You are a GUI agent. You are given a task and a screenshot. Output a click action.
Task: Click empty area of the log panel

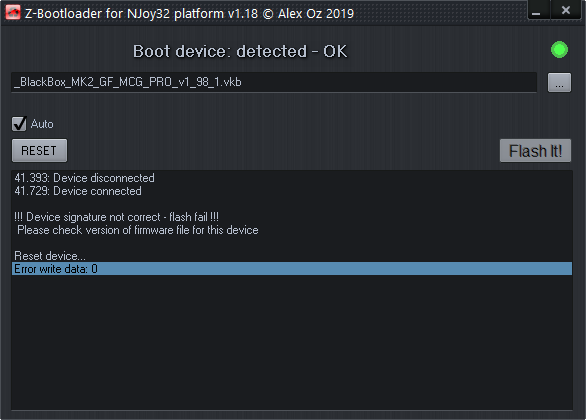(x=292, y=342)
